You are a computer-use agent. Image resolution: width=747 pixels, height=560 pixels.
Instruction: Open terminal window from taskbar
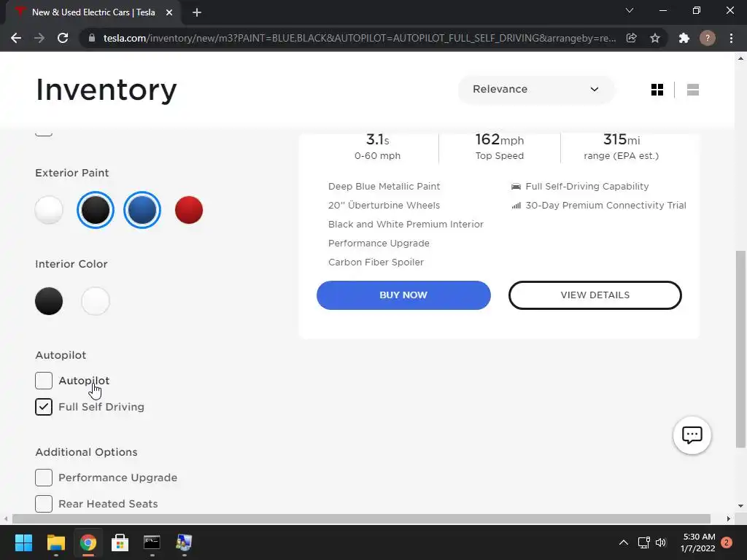pyautogui.click(x=152, y=542)
